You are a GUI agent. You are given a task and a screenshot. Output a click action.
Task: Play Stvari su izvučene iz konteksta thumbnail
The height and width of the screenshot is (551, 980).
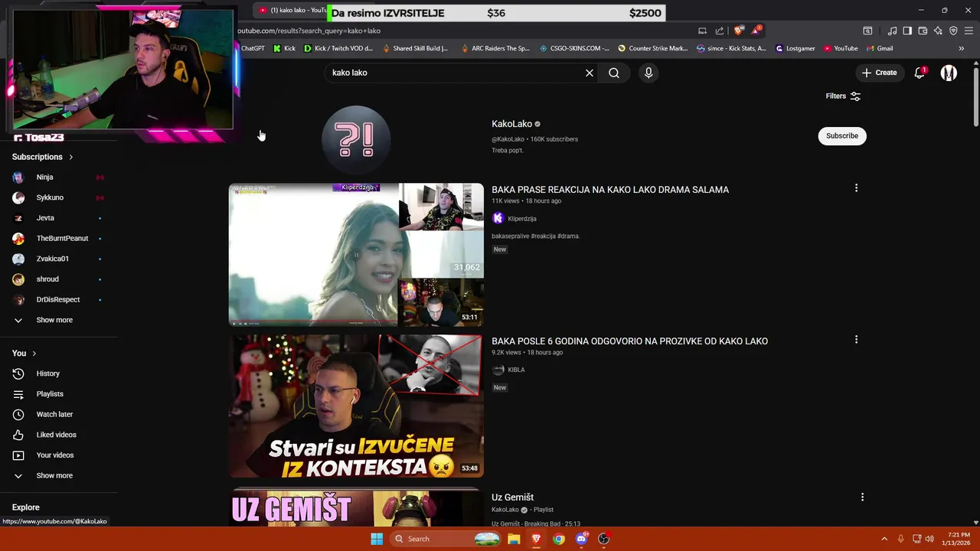coord(356,406)
